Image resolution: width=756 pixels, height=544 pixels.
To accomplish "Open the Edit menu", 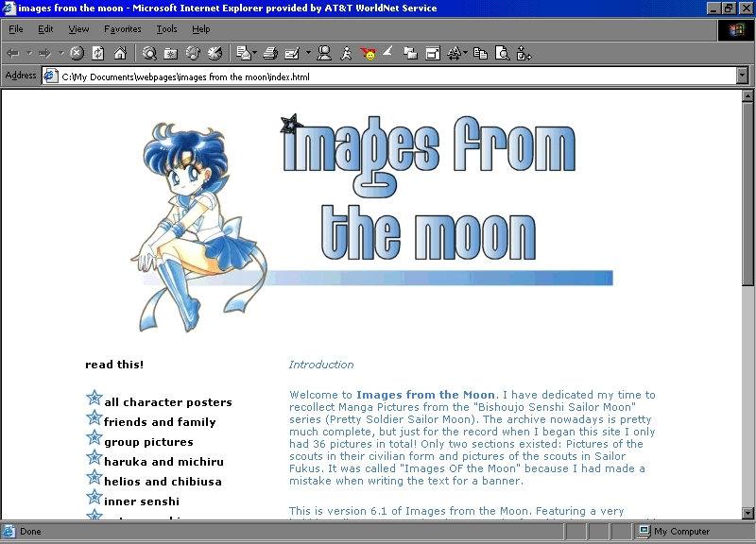I will tap(45, 29).
